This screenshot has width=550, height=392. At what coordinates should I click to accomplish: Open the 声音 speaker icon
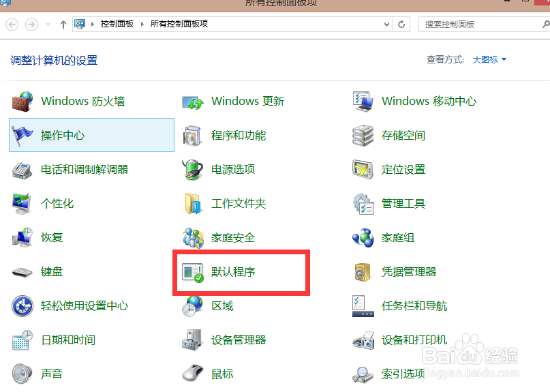coord(22,374)
